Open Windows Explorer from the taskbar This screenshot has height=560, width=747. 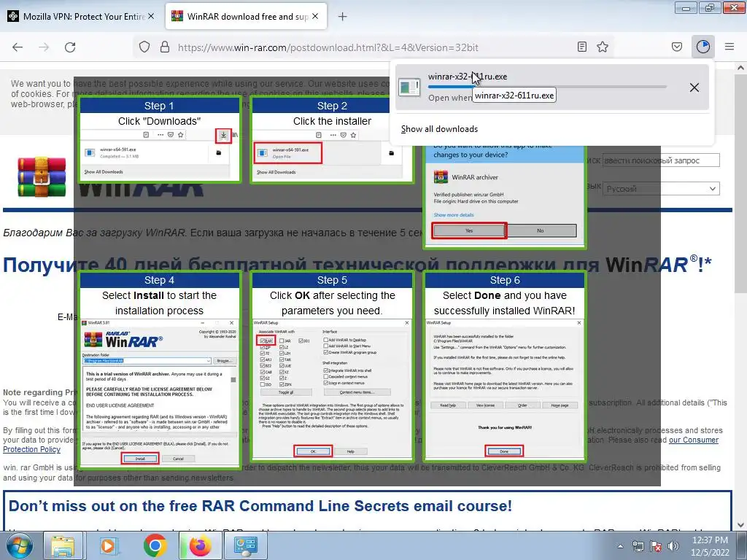(63, 545)
